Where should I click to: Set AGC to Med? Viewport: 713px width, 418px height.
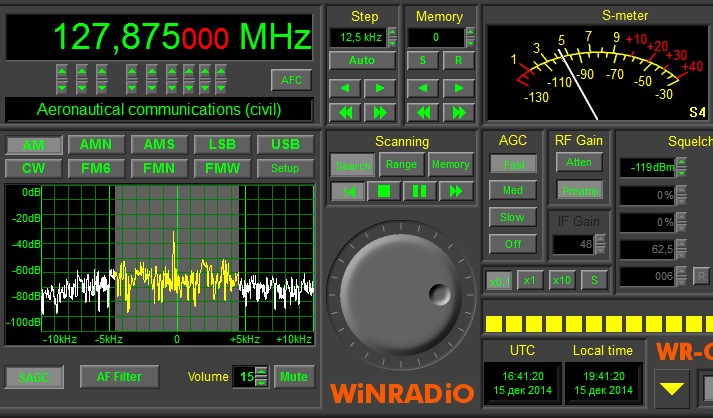513,190
